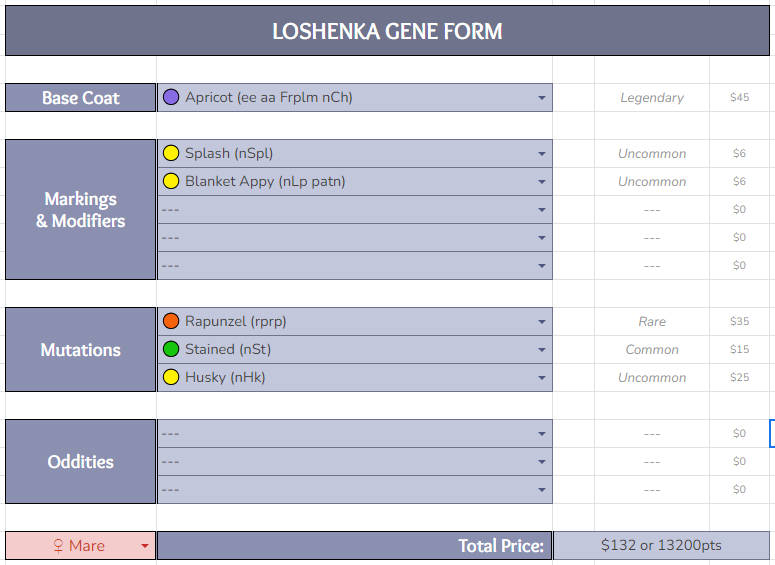Click yellow circle icon beside Splash
The height and width of the screenshot is (565, 775).
[x=170, y=154]
